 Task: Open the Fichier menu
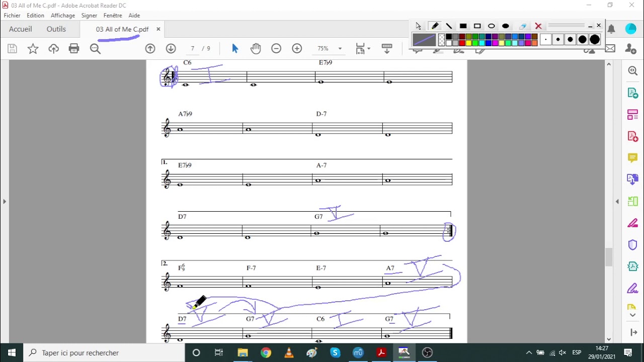pos(12,16)
